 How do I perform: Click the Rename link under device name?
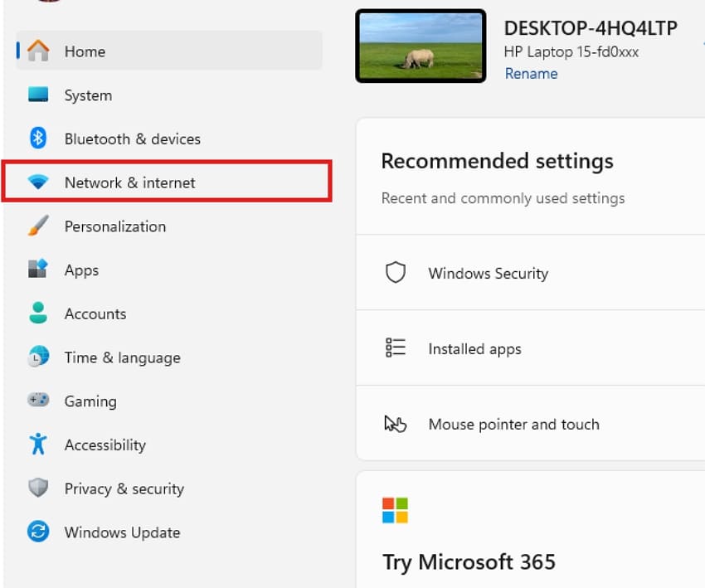pos(531,73)
